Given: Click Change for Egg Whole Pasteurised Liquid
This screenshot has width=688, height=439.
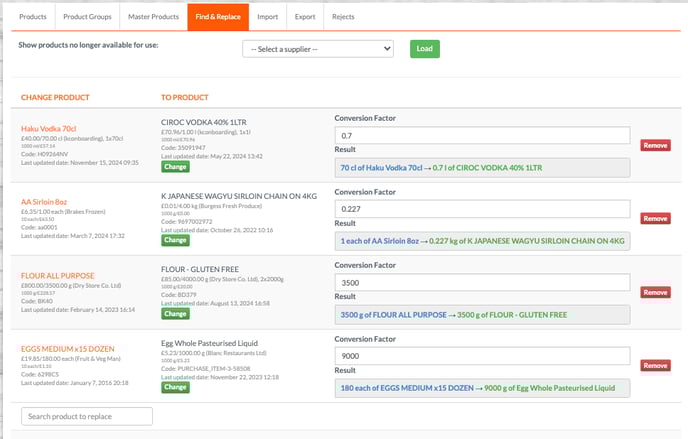Looking at the screenshot, I should coord(175,387).
